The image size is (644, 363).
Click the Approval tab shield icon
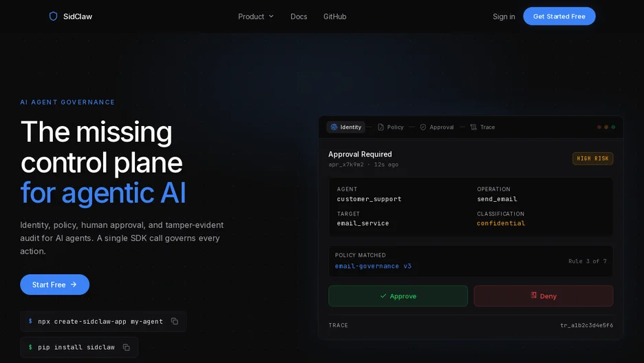423,127
